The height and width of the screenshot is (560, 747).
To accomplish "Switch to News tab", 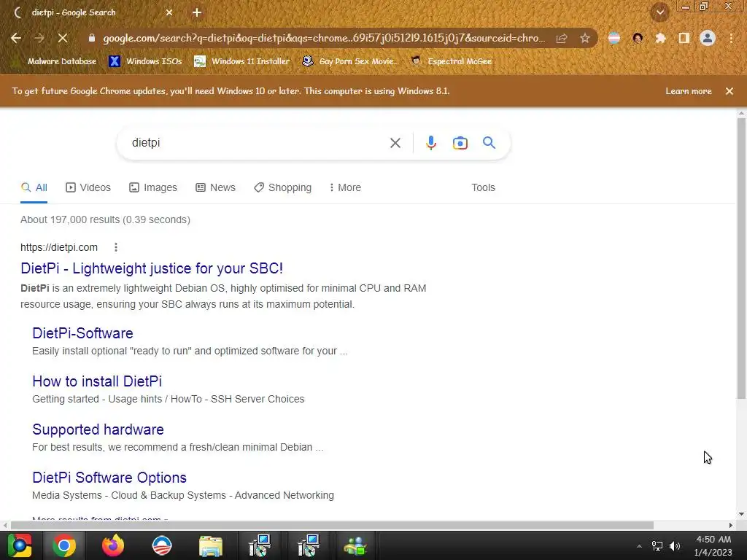I will [x=215, y=187].
